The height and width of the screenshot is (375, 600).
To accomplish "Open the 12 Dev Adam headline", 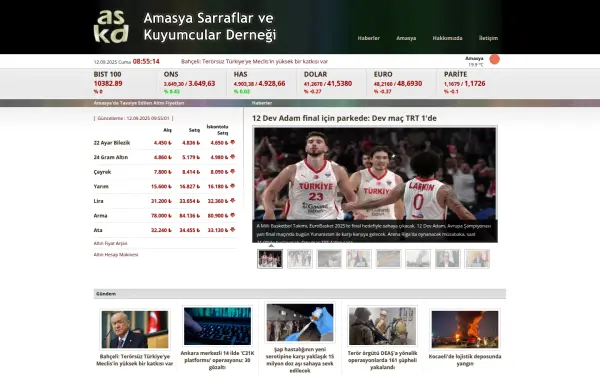I will coord(344,118).
